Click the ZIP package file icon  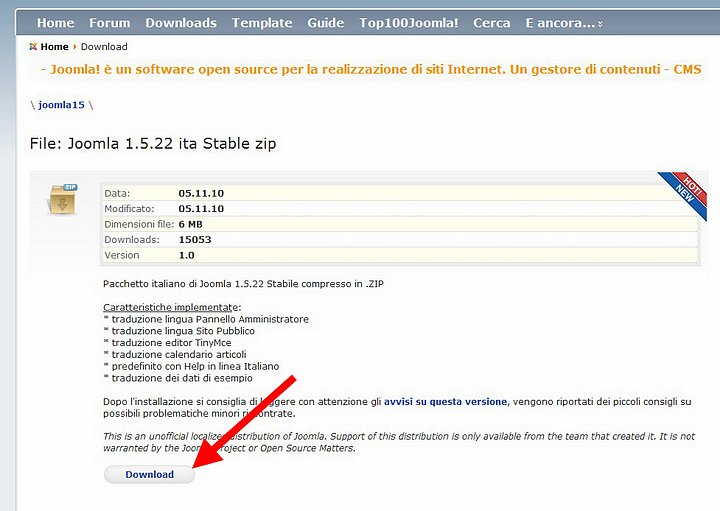(62, 199)
